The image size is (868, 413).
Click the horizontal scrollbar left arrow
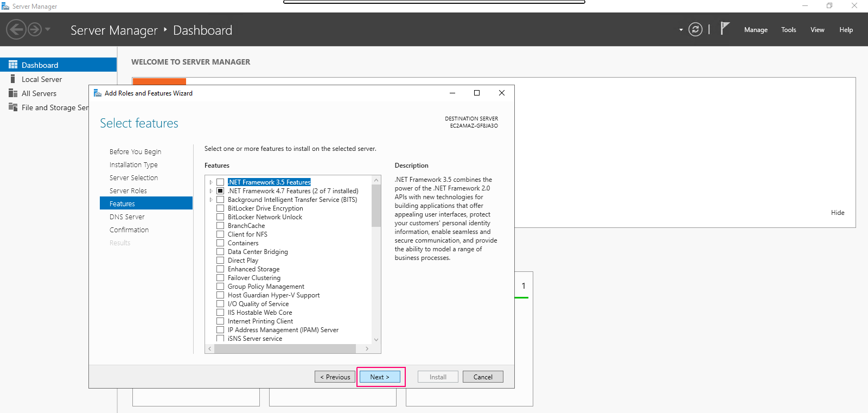(210, 349)
